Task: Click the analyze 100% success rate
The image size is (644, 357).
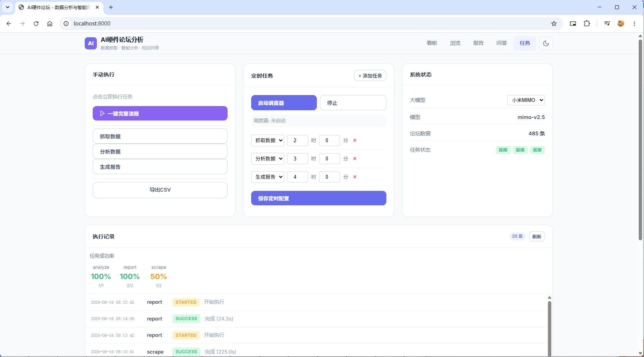Action: 101,276
